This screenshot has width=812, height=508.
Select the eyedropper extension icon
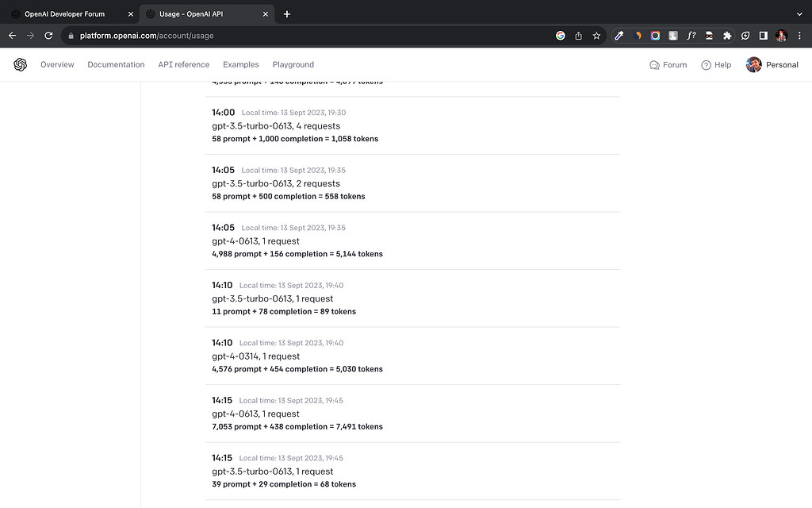(619, 36)
